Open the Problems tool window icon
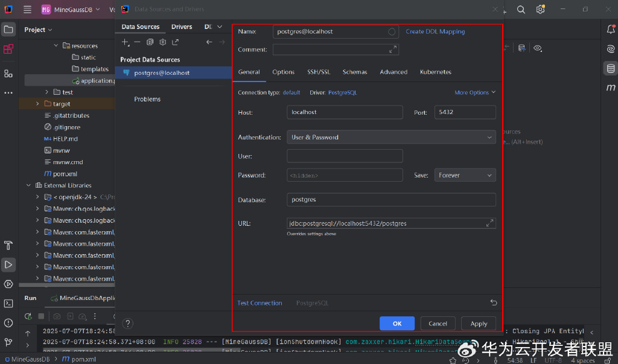 (x=8, y=323)
